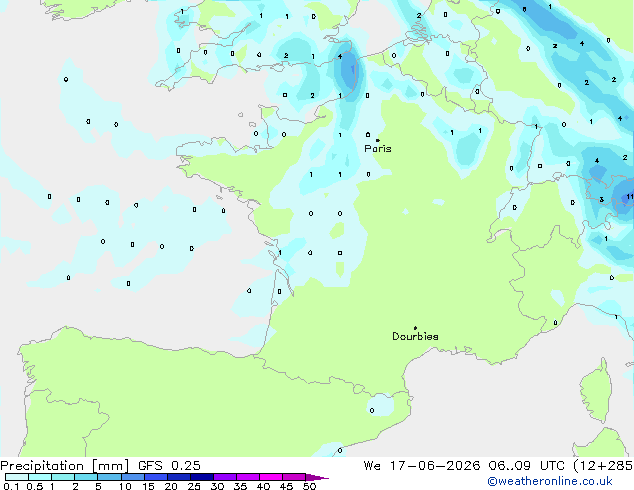This screenshot has height=490, width=634.
Task: Pick the 5–10 mm legend swatch
Action: pyautogui.click(x=109, y=477)
